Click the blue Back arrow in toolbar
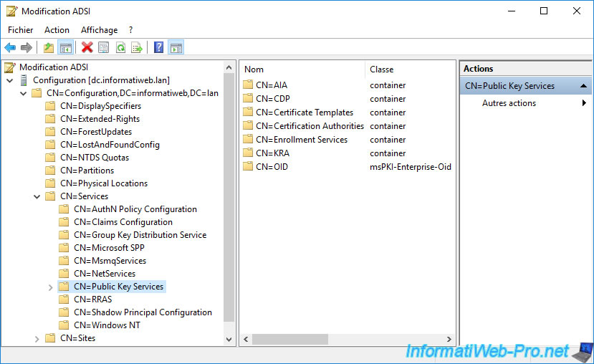The width and height of the screenshot is (594, 364). pyautogui.click(x=10, y=48)
